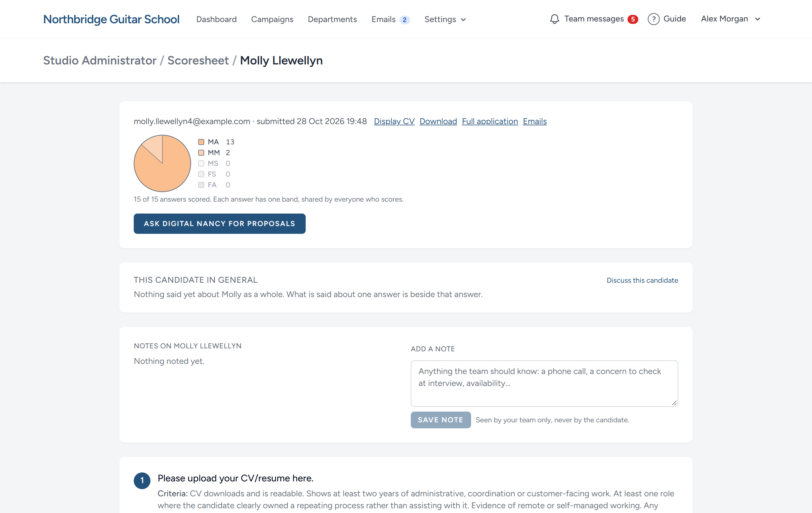812x513 pixels.
Task: Open the Campaigns section
Action: coord(272,19)
